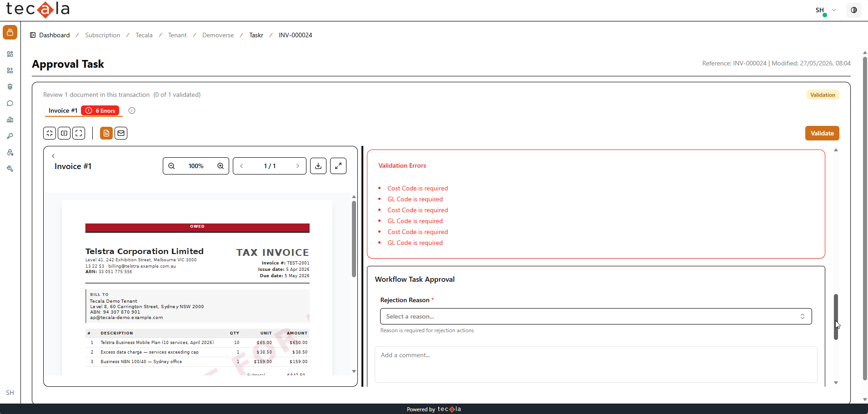
Task: Click the invoice preview vertical scrollbar
Action: [354, 239]
